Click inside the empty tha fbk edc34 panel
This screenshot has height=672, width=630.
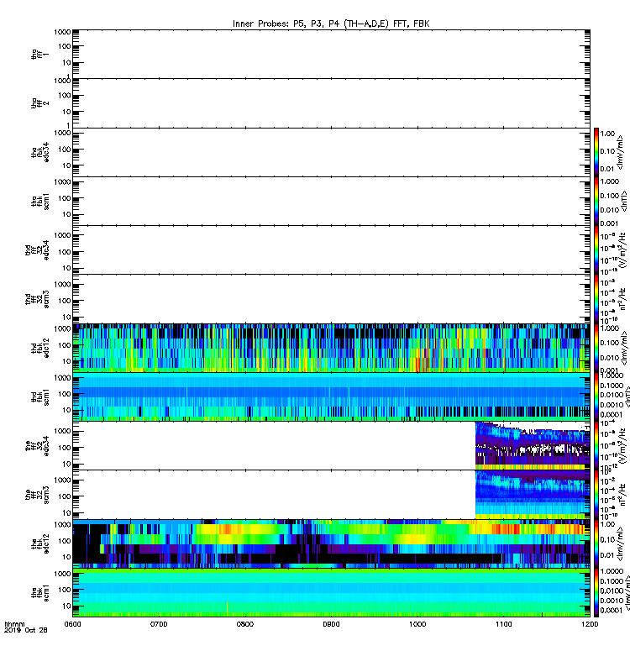[331, 152]
